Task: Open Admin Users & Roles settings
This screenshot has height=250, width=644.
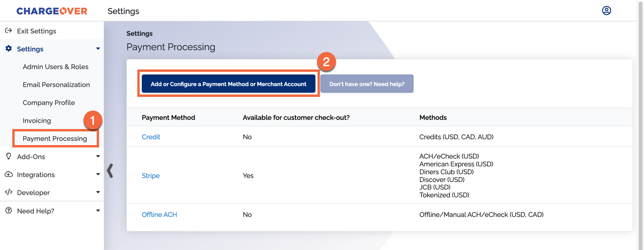Action: [56, 67]
